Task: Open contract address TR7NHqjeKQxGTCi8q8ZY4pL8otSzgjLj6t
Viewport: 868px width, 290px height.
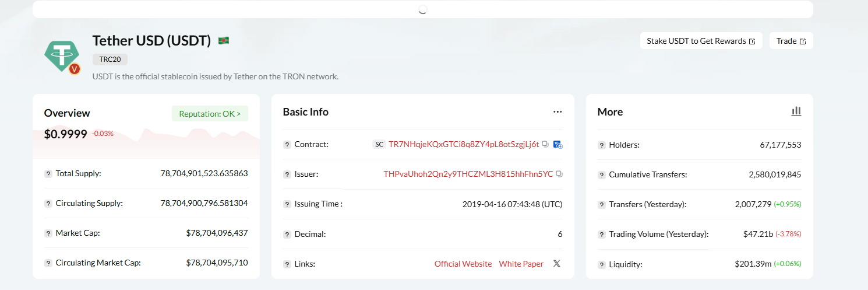Action: tap(464, 144)
